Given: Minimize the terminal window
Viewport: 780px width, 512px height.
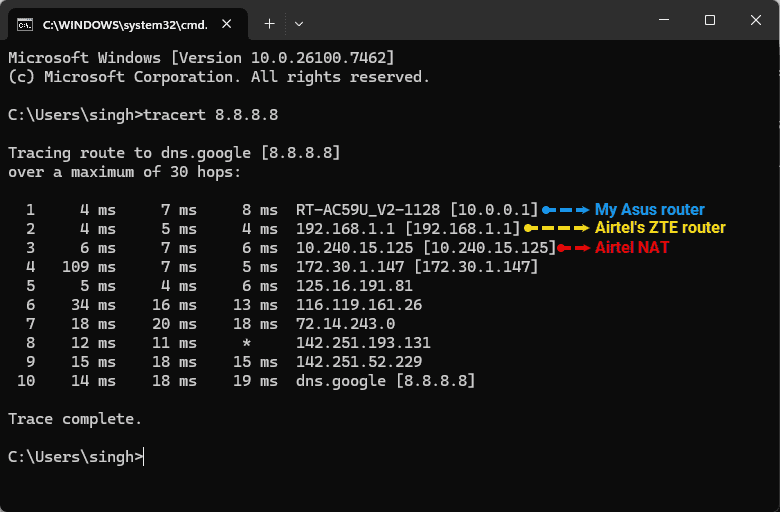Looking at the screenshot, I should click(x=663, y=21).
